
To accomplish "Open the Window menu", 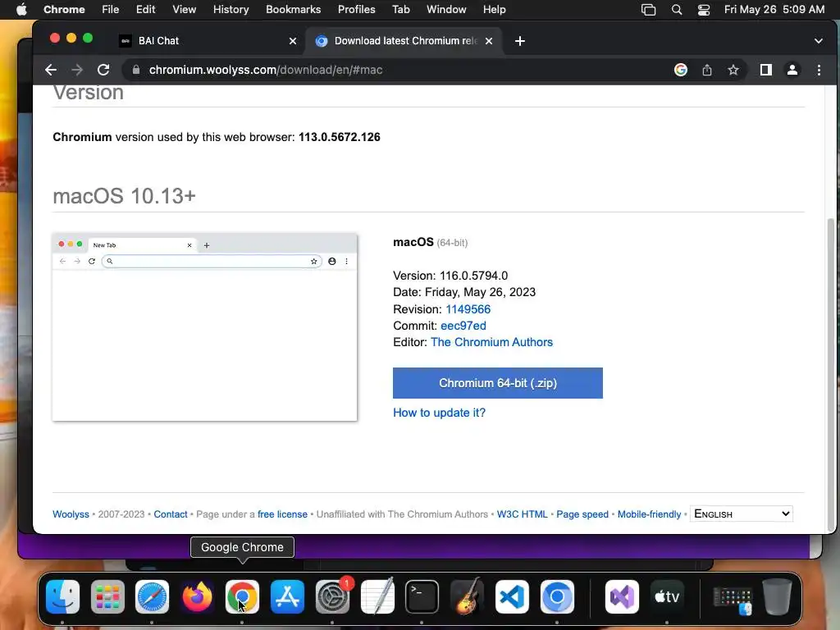I will [446, 10].
